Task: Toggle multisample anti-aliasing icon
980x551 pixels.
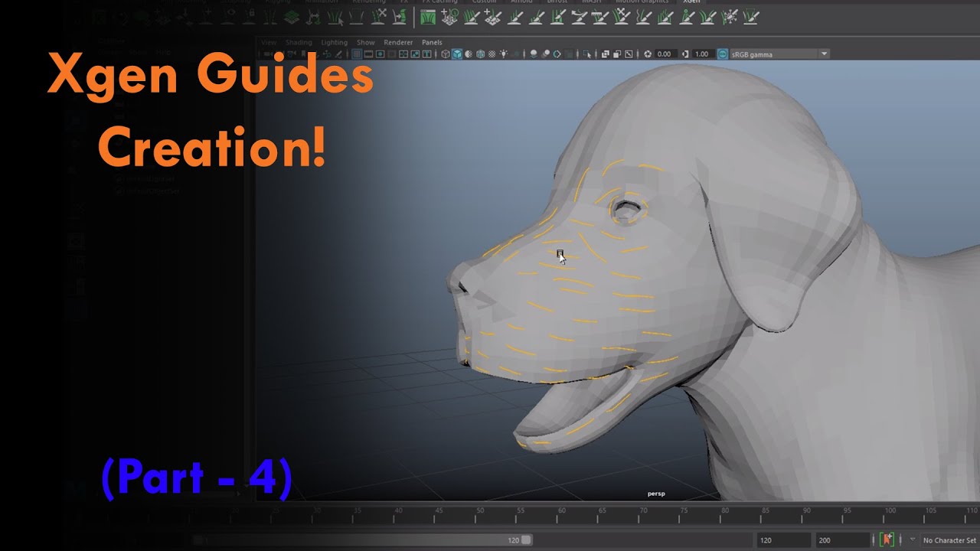Action: tap(557, 54)
